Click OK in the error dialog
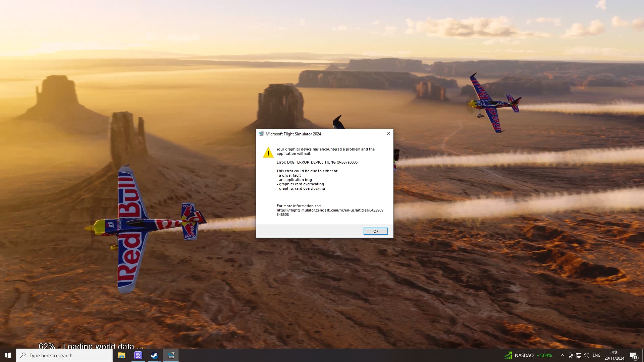 point(376,231)
